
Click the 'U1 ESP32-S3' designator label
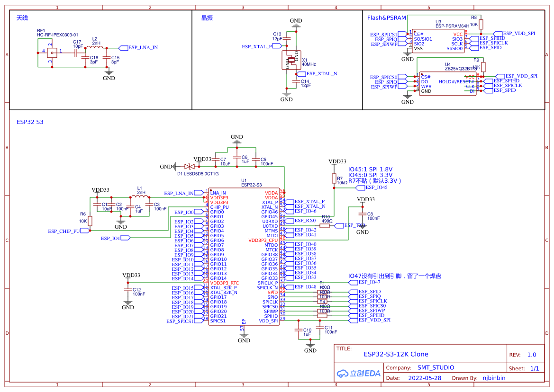[x=252, y=183]
